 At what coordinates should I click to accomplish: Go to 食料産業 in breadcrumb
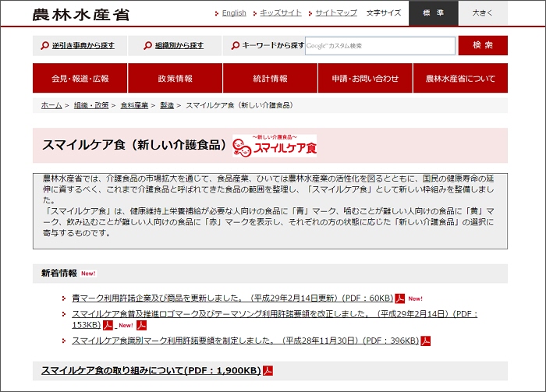click(134, 105)
